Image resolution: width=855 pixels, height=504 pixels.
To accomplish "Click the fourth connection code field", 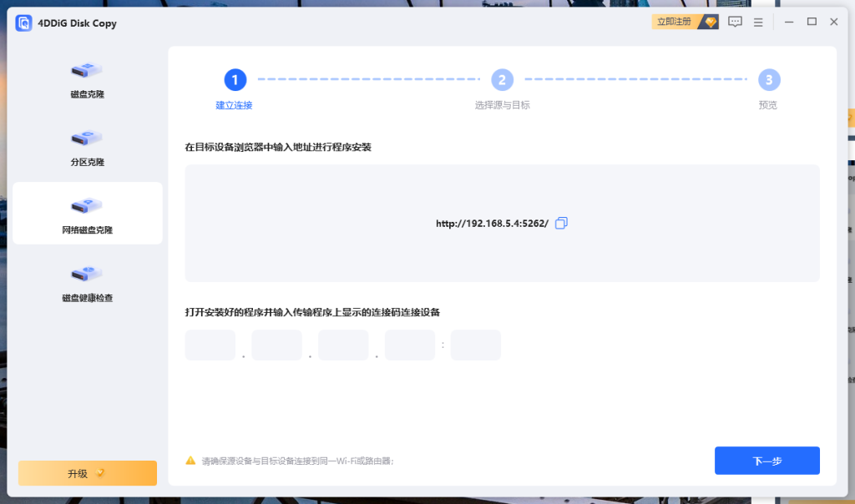I will point(409,345).
